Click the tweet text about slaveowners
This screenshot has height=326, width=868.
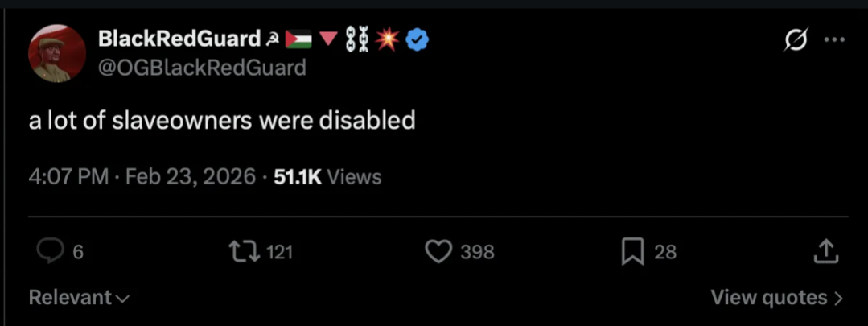(x=222, y=120)
